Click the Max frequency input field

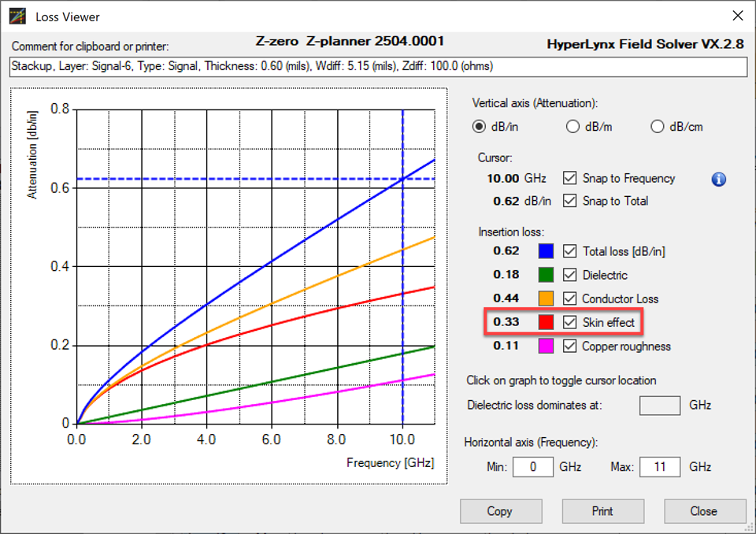660,466
